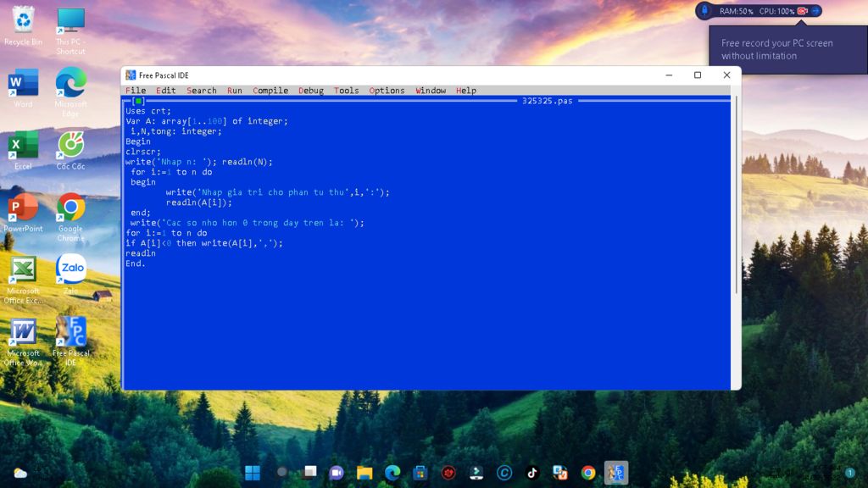The image size is (868, 488).
Task: Click Free Pascal IDE title bar icon
Action: (x=131, y=75)
